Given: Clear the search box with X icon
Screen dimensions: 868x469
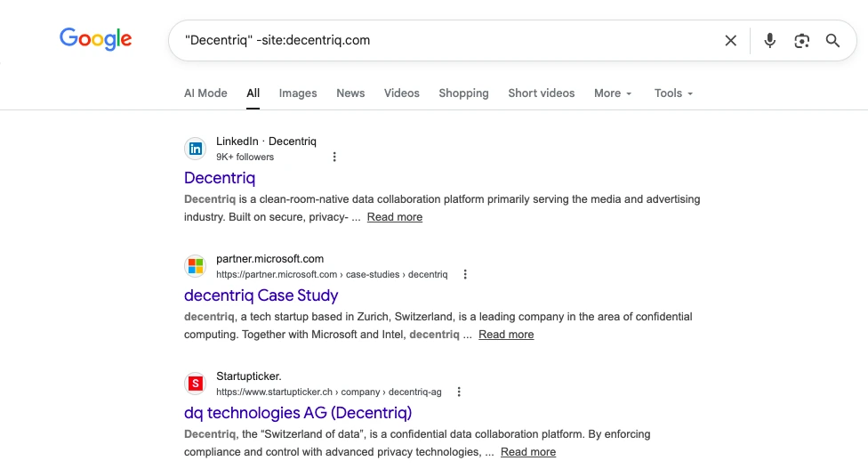Looking at the screenshot, I should coord(730,40).
